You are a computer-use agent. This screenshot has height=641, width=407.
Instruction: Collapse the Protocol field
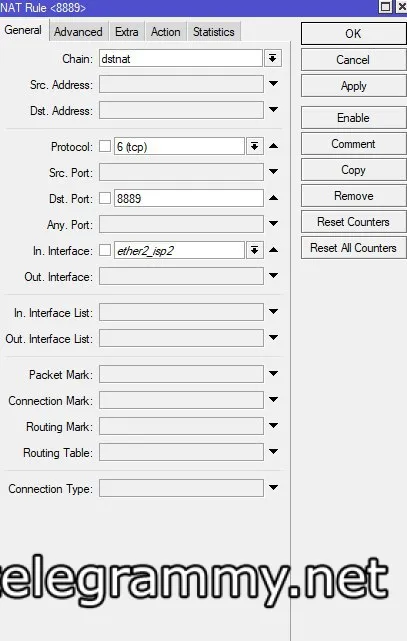(273, 146)
